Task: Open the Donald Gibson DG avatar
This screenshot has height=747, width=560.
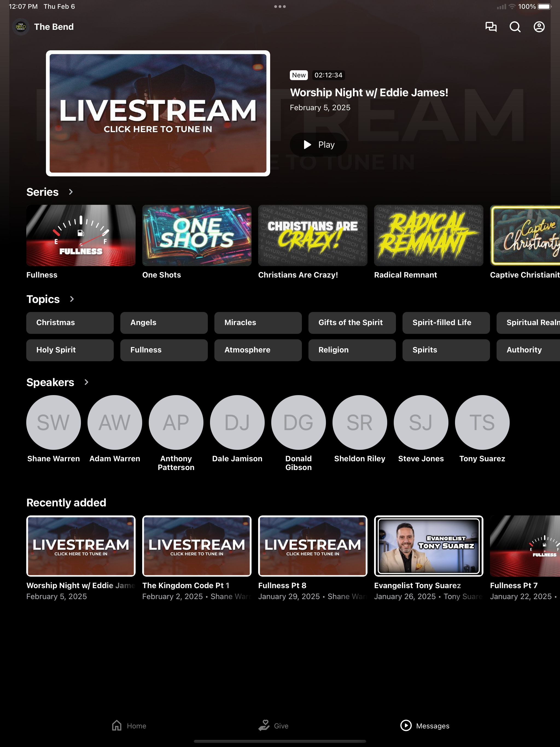Action: [x=299, y=422]
